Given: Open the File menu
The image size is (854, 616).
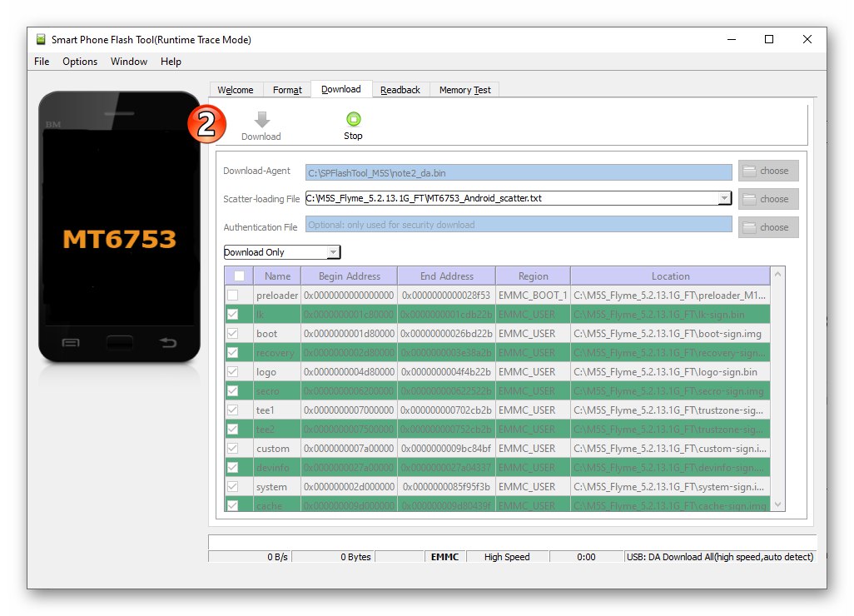Looking at the screenshot, I should pos(41,61).
